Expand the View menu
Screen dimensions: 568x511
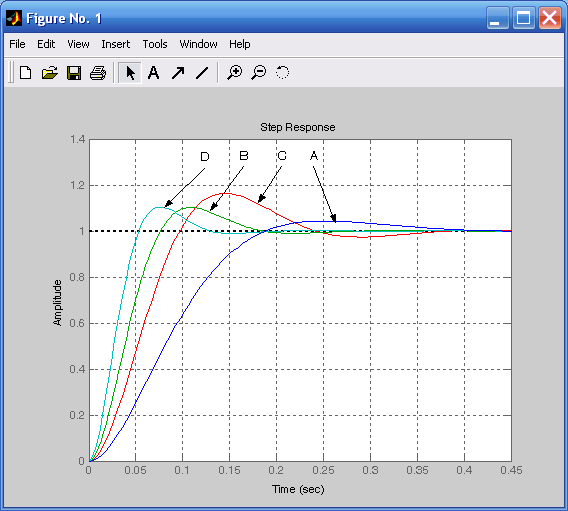click(78, 44)
